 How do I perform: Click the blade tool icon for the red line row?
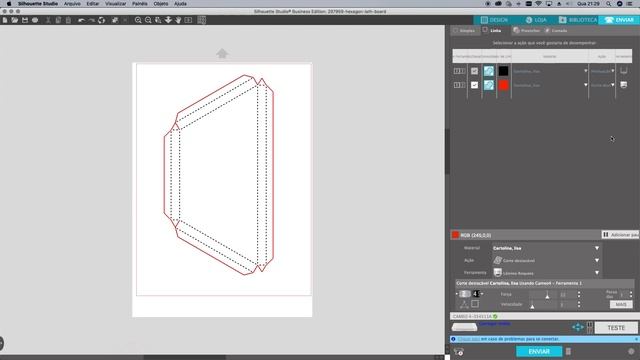pos(624,84)
